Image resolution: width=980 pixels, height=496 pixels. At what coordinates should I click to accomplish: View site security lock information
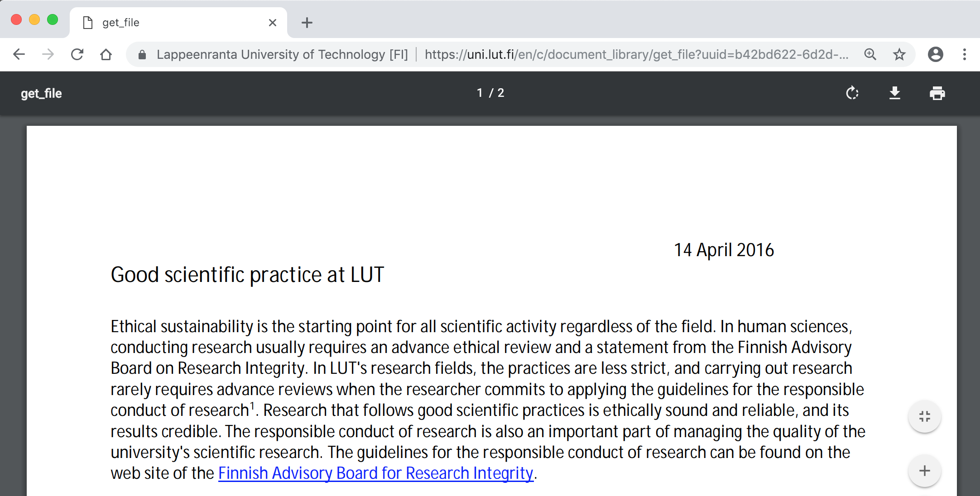click(x=142, y=55)
